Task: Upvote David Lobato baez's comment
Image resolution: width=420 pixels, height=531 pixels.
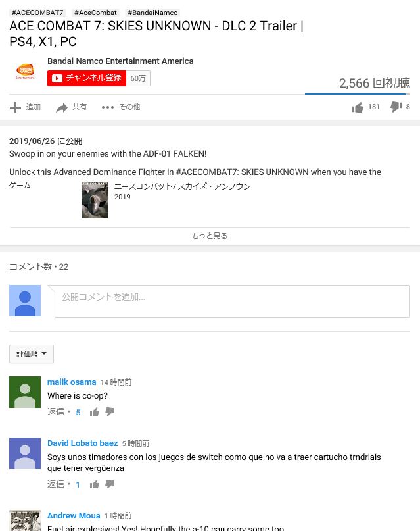Action: pyautogui.click(x=95, y=484)
